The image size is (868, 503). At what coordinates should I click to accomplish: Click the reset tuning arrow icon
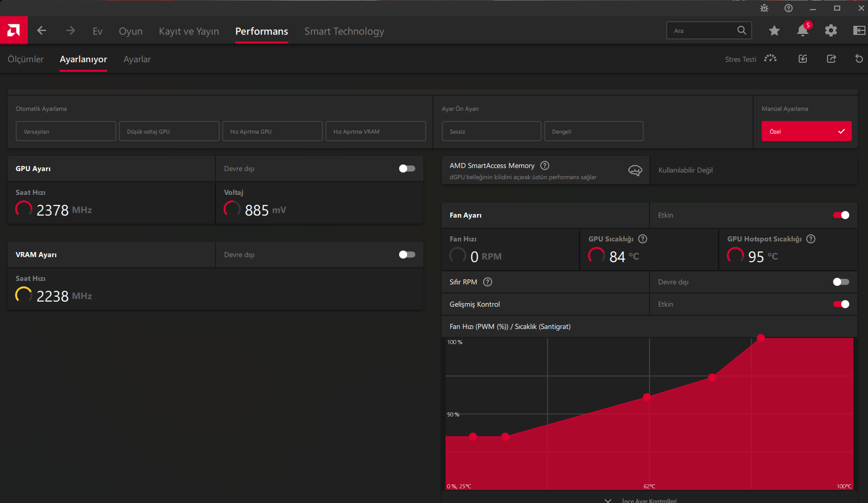859,59
